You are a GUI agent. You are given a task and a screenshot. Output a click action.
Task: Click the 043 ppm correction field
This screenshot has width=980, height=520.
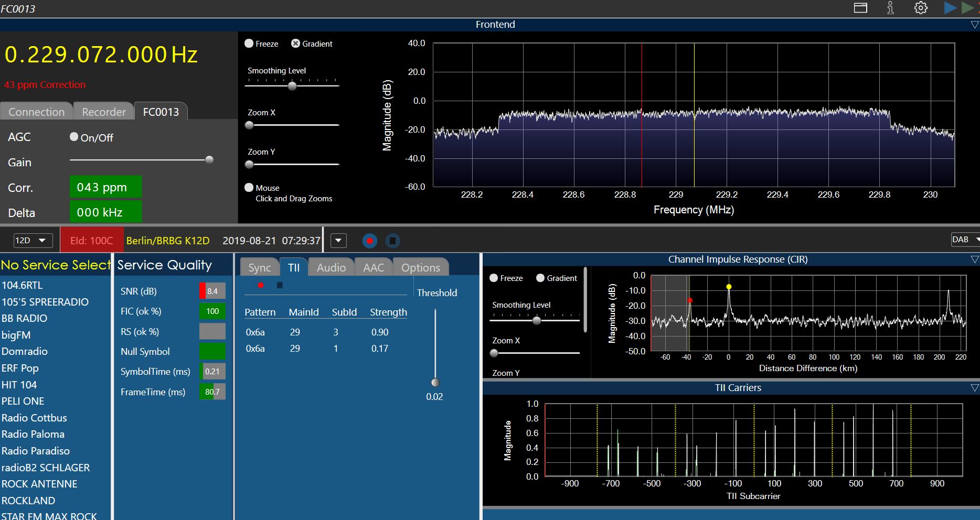tap(105, 187)
